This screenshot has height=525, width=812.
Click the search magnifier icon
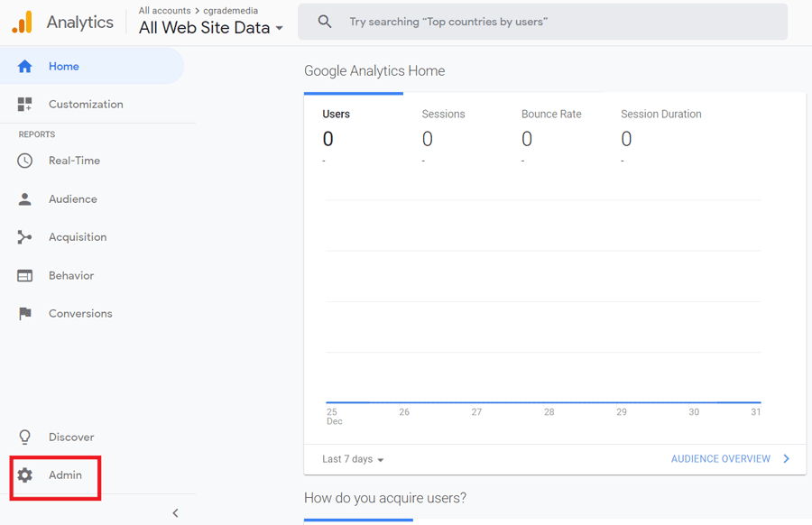click(x=325, y=22)
